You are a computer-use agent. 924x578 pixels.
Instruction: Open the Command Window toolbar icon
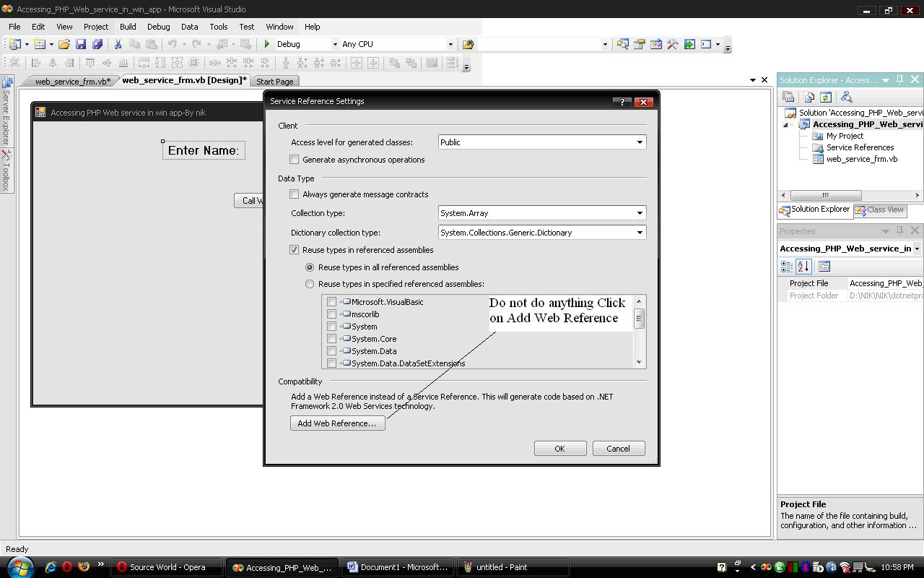(706, 44)
